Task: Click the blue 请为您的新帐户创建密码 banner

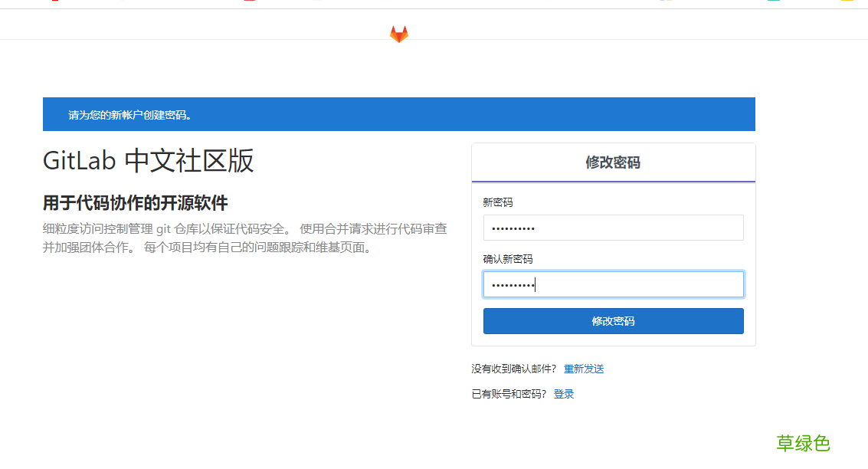Action: point(398,113)
